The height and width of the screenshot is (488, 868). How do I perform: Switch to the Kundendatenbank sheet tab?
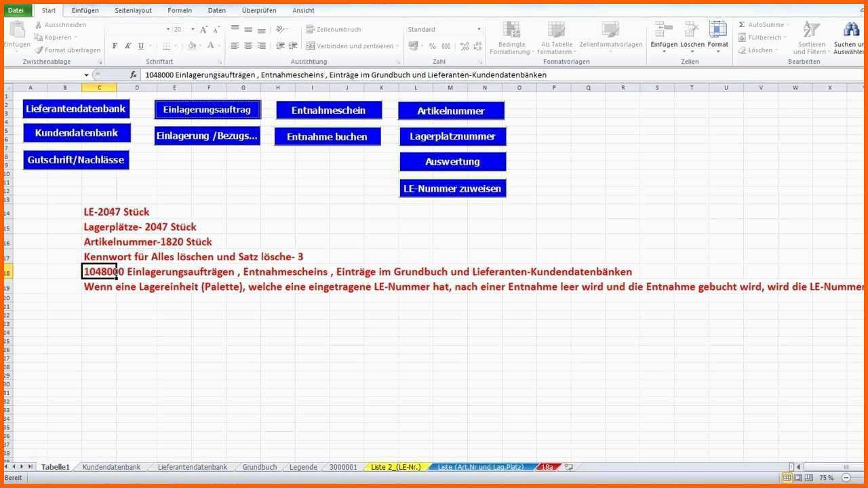[111, 467]
